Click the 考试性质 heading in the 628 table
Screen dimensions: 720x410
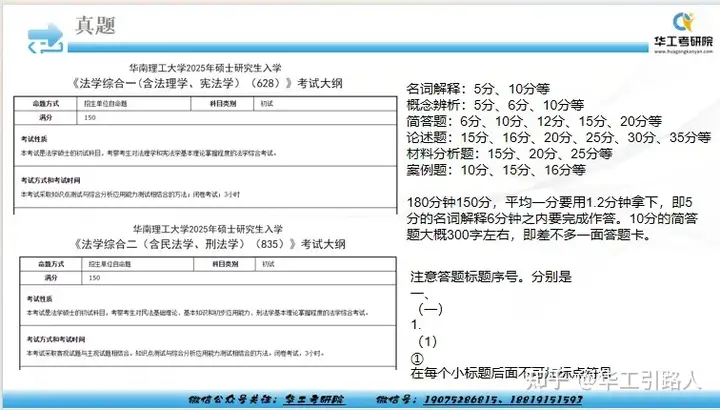[34, 139]
